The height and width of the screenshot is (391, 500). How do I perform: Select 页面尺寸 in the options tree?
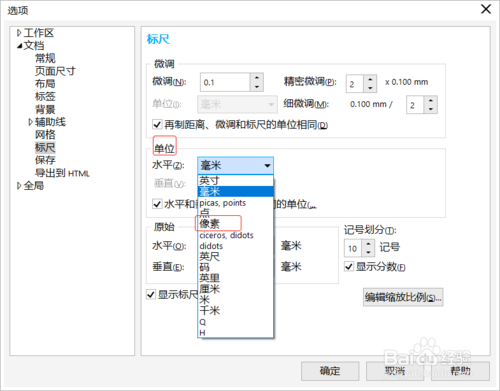(55, 71)
